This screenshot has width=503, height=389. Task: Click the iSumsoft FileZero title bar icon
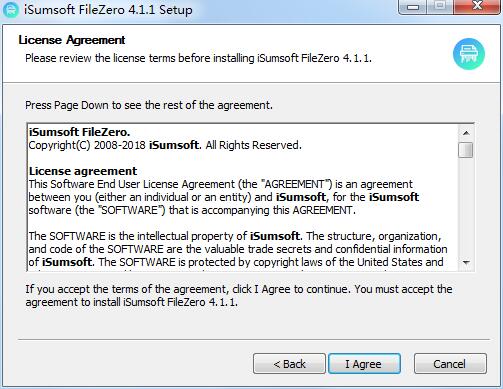(11, 10)
